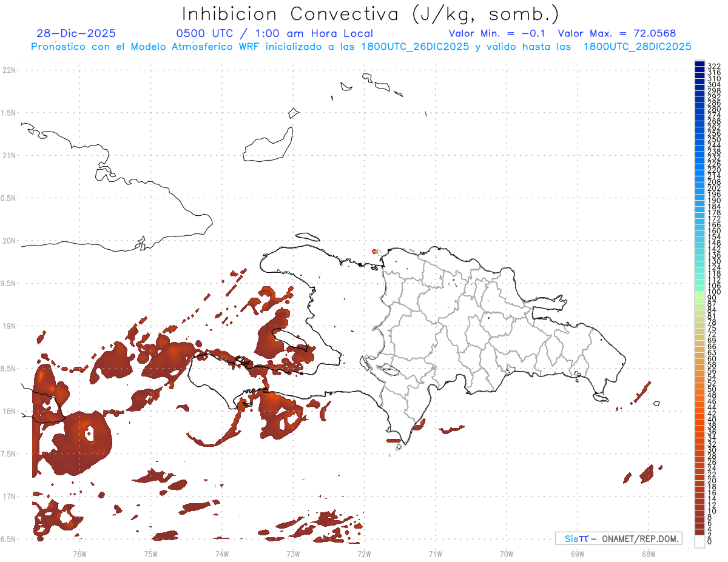Click the '17N' latitude label

click(x=9, y=497)
